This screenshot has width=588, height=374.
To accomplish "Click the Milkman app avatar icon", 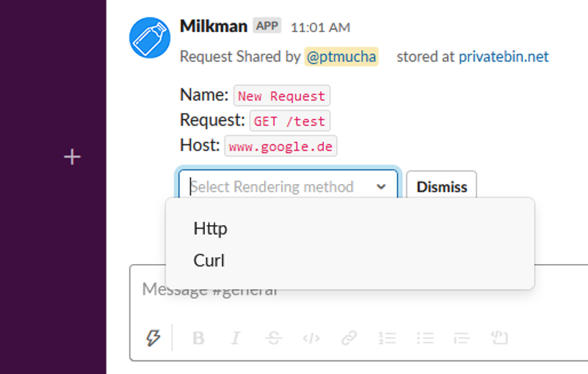I will [150, 37].
